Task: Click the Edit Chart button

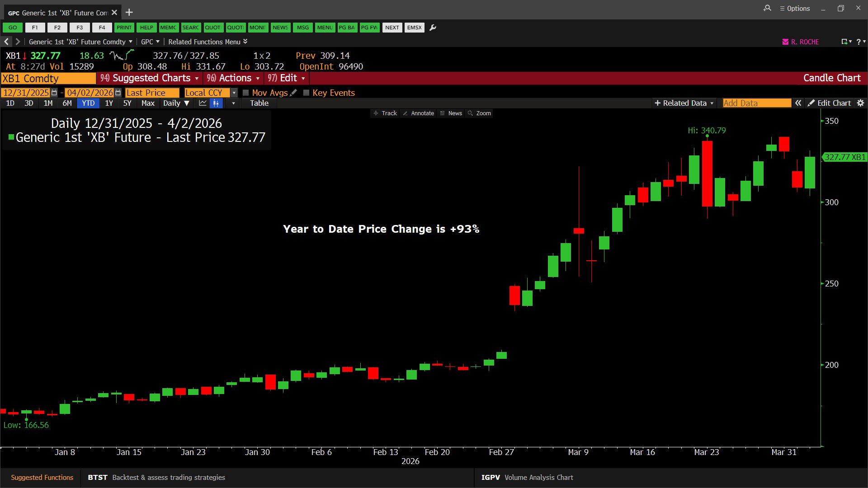Action: pos(829,103)
